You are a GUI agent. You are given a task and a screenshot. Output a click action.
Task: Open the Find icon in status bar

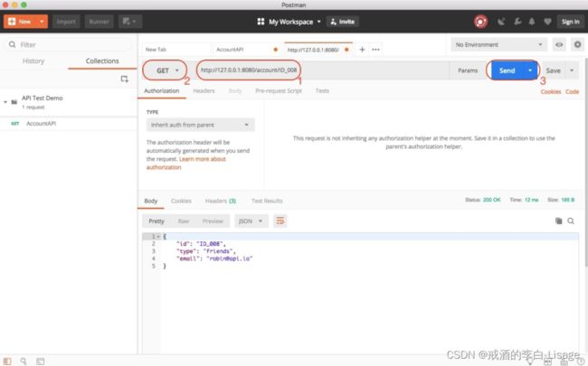pos(24,361)
